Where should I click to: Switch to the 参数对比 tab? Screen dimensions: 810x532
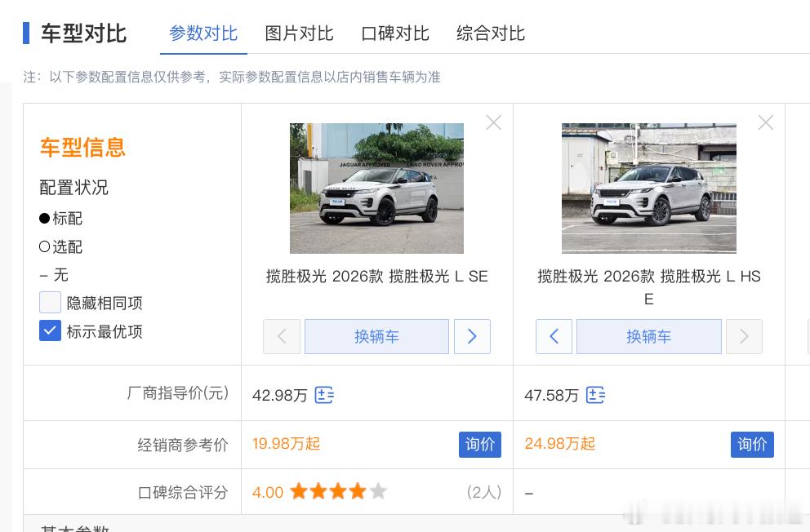tap(203, 33)
